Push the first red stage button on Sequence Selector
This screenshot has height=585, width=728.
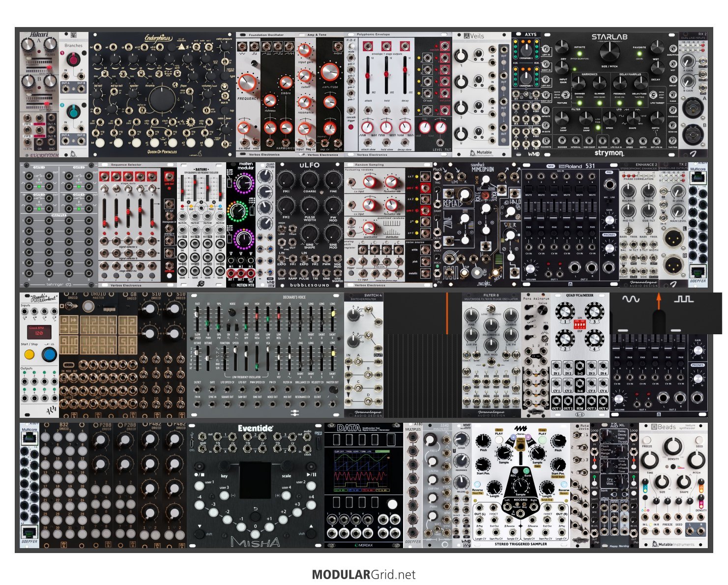(105, 176)
